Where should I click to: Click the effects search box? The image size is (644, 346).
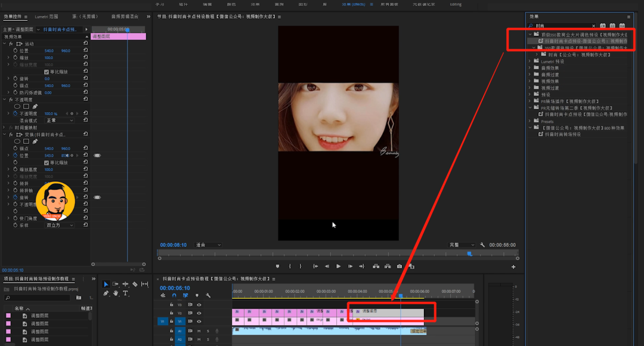(x=562, y=26)
